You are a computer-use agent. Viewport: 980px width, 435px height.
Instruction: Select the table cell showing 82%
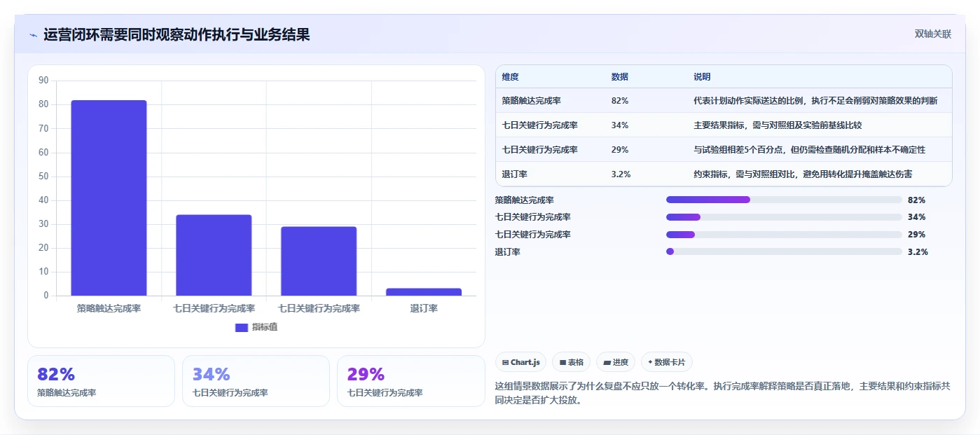pyautogui.click(x=619, y=101)
